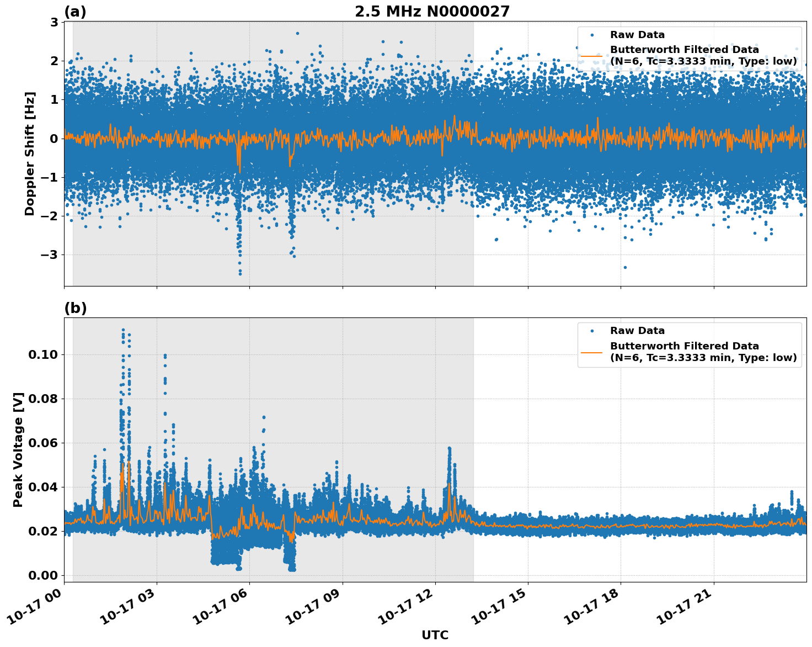Click "Raw Data" text in the Doppler legend
812x647 pixels.
[637, 35]
